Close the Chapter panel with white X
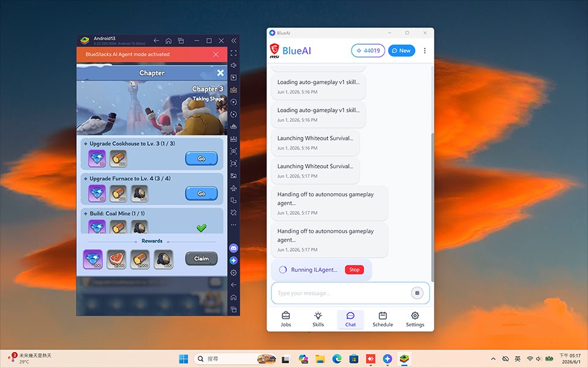This screenshot has width=588, height=368. tap(221, 72)
